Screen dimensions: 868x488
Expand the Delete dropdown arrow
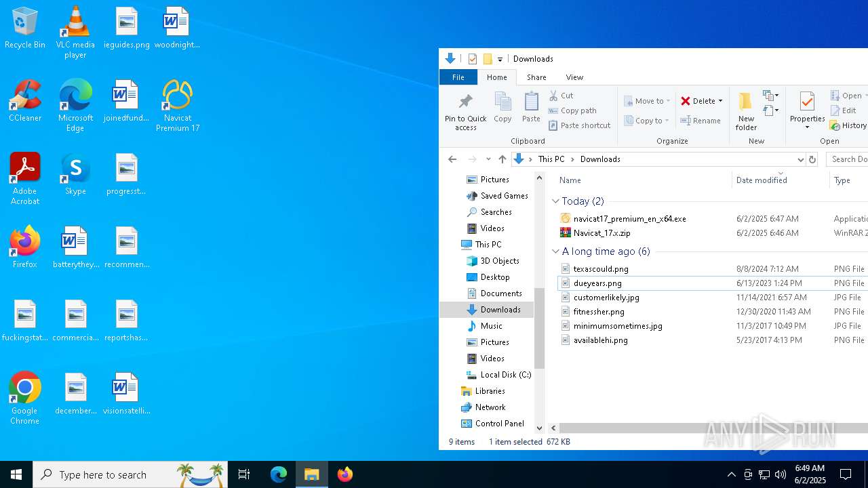[x=720, y=101]
